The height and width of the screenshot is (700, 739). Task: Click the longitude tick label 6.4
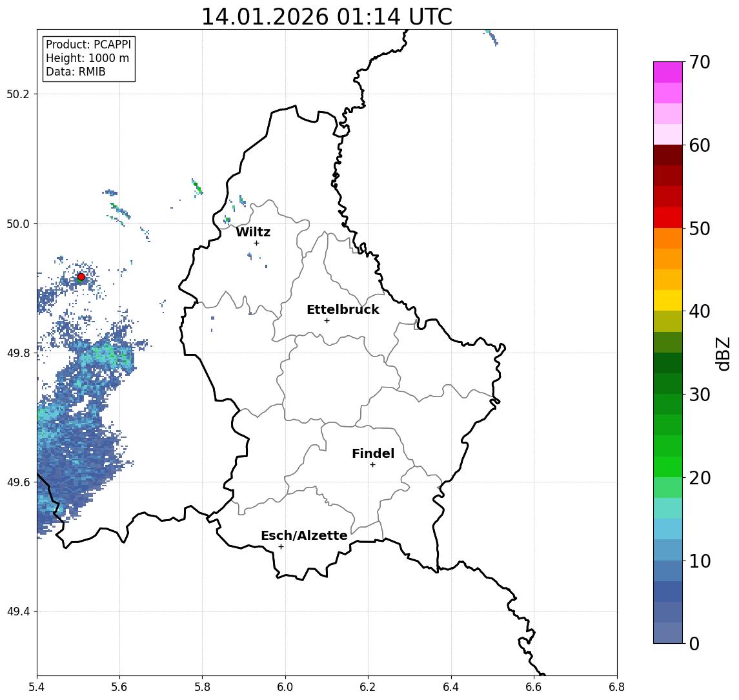(x=451, y=687)
